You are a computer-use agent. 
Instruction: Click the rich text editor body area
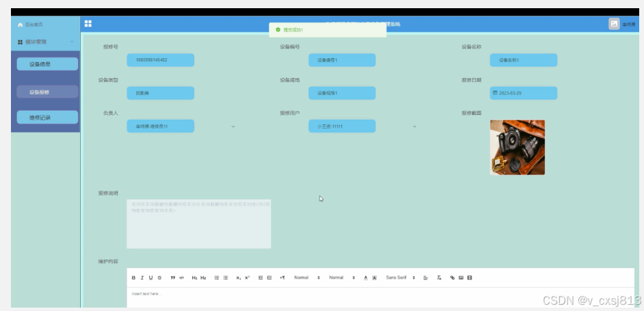tap(381, 297)
